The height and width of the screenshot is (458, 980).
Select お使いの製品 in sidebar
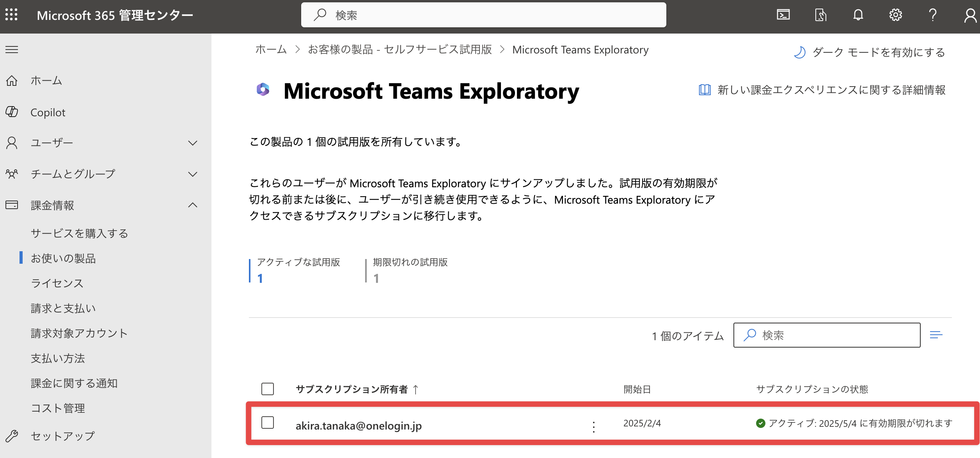click(63, 258)
